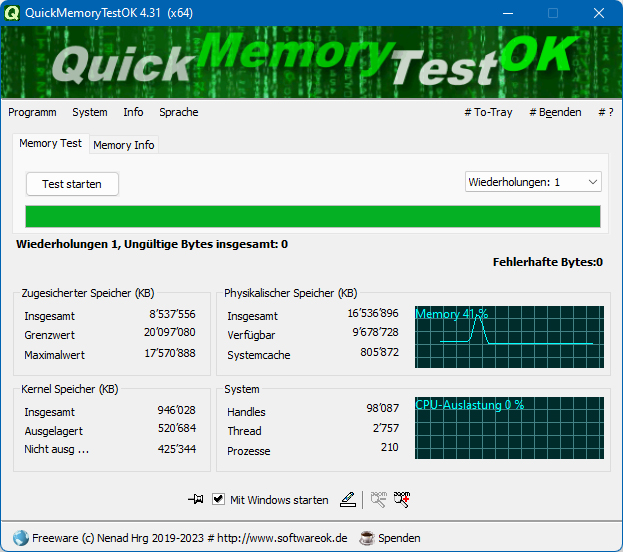This screenshot has width=623, height=552.
Task: Toggle the Mit Windows starten checkbox
Action: 218,499
